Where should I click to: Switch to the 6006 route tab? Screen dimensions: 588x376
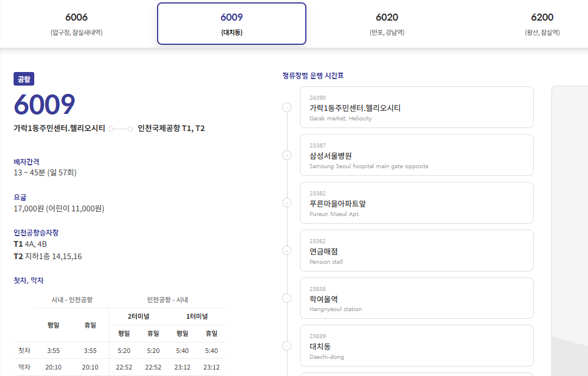click(77, 24)
